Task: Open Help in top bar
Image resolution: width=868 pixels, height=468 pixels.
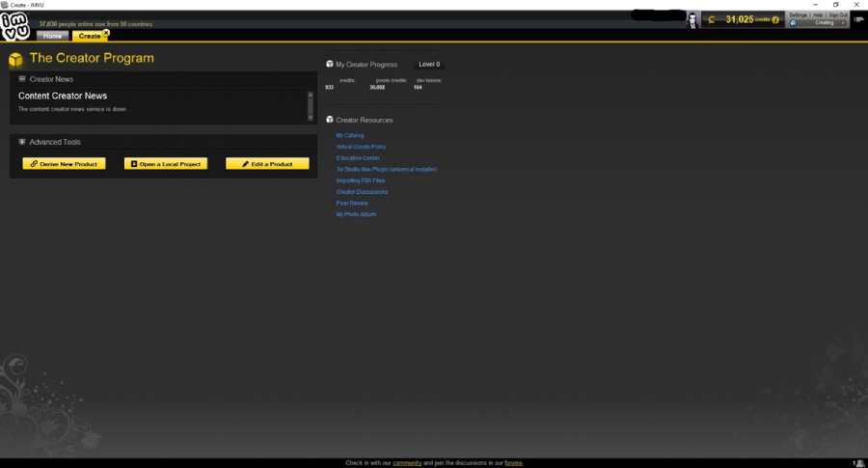Action: pos(818,14)
